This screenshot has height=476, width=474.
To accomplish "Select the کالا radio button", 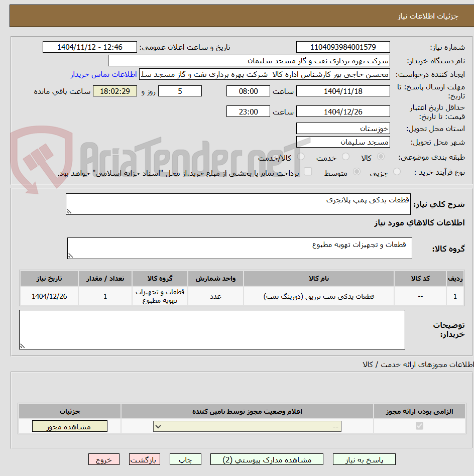I will point(381,157).
